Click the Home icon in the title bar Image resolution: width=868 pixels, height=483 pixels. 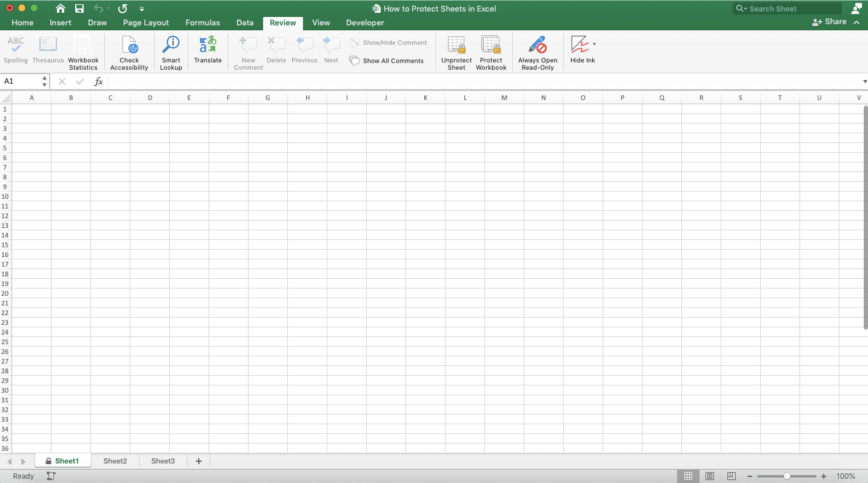coord(61,8)
